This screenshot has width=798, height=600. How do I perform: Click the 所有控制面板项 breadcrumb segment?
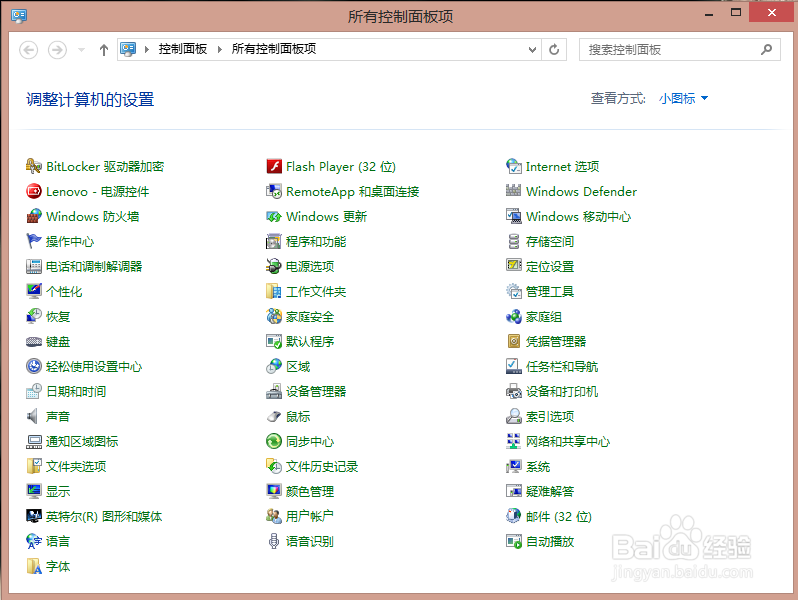(274, 49)
